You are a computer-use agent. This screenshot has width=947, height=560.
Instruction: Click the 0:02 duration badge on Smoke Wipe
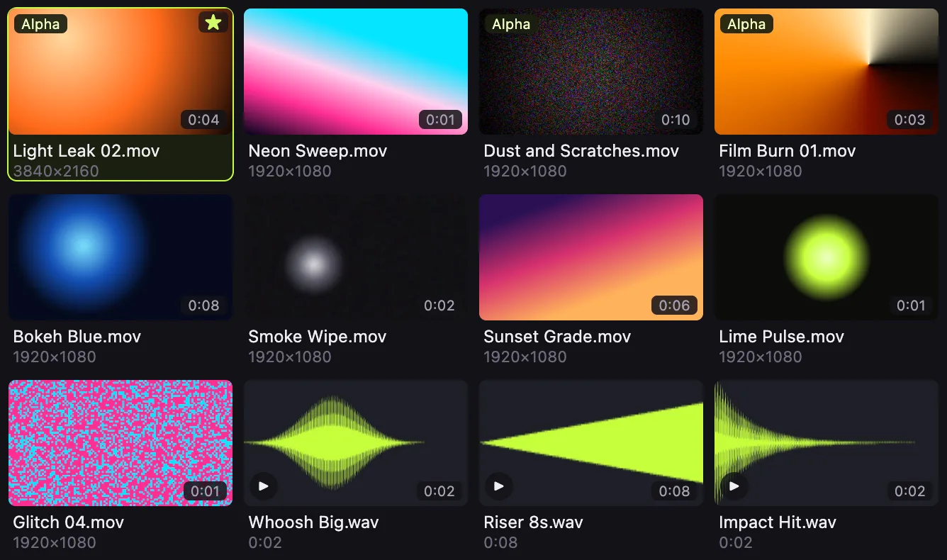[x=439, y=306]
